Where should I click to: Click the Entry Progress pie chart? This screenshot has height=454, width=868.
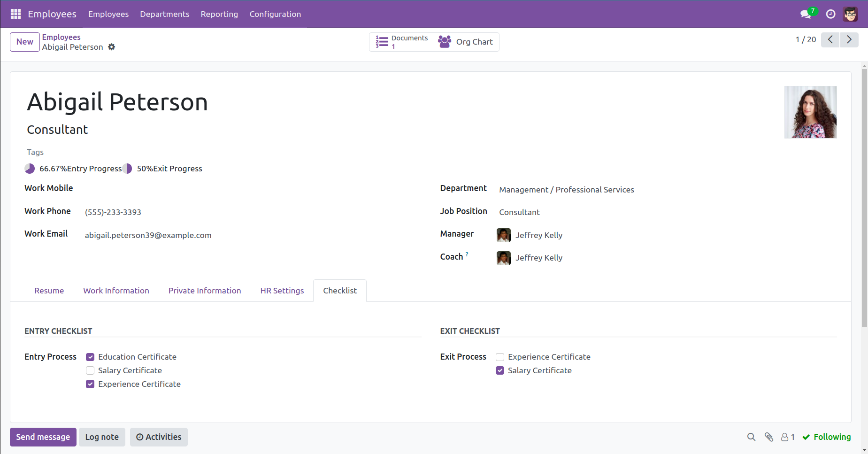[30, 169]
